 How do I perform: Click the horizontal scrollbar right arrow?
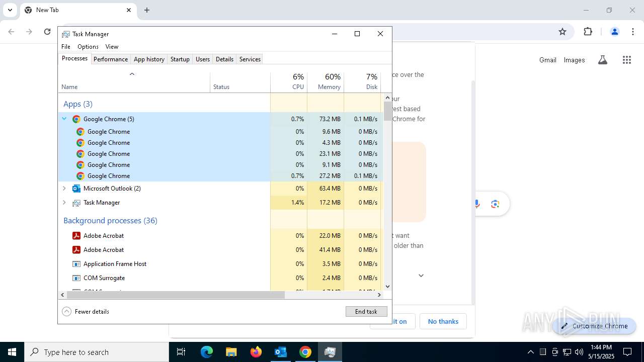pyautogui.click(x=379, y=295)
